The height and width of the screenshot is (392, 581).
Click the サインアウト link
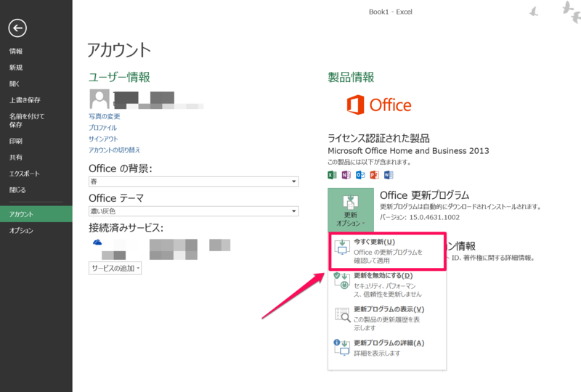pos(103,139)
